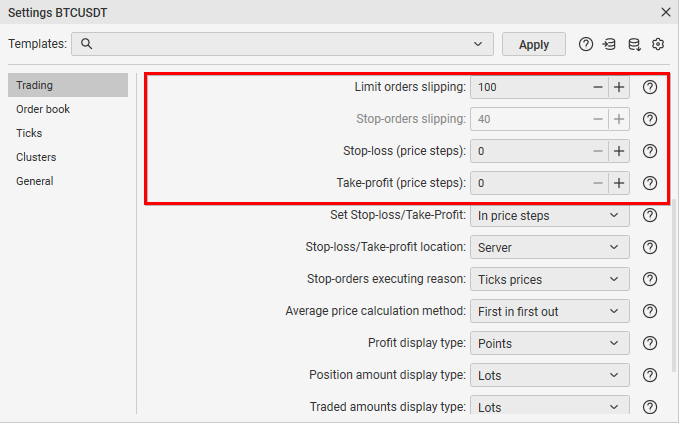Image resolution: width=679 pixels, height=423 pixels.
Task: Show help for Profit display type
Action: (650, 343)
